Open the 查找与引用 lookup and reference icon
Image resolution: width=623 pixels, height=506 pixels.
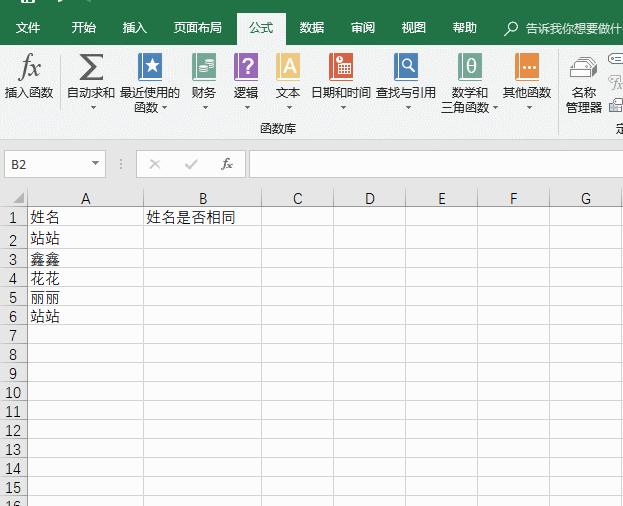click(406, 67)
